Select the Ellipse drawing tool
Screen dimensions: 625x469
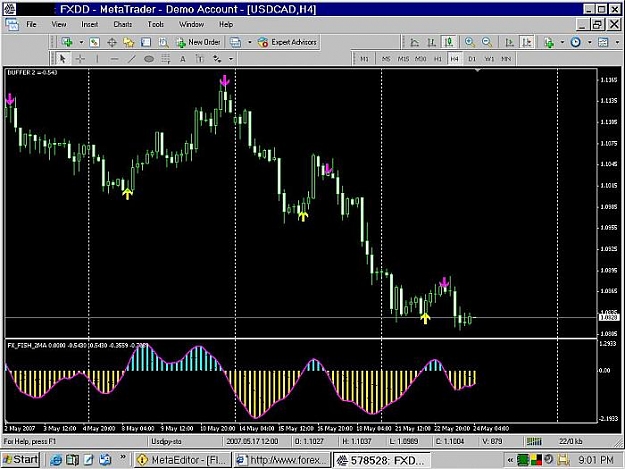149,59
